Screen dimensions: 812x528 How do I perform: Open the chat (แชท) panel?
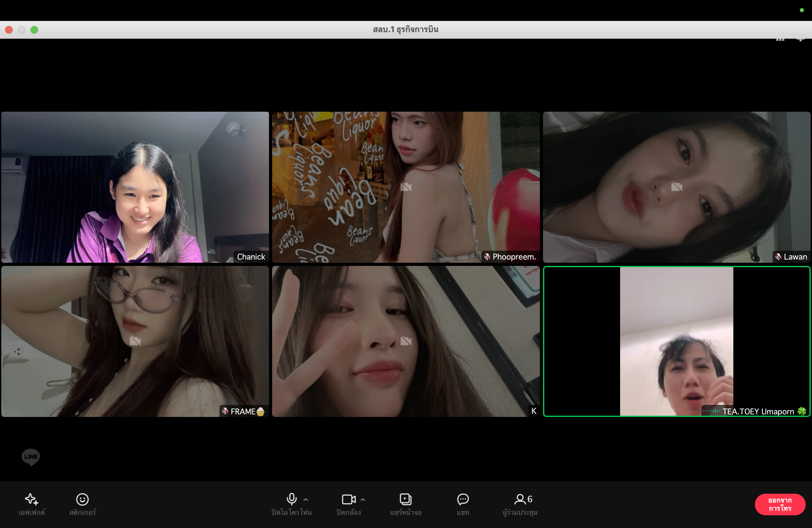pyautogui.click(x=463, y=504)
